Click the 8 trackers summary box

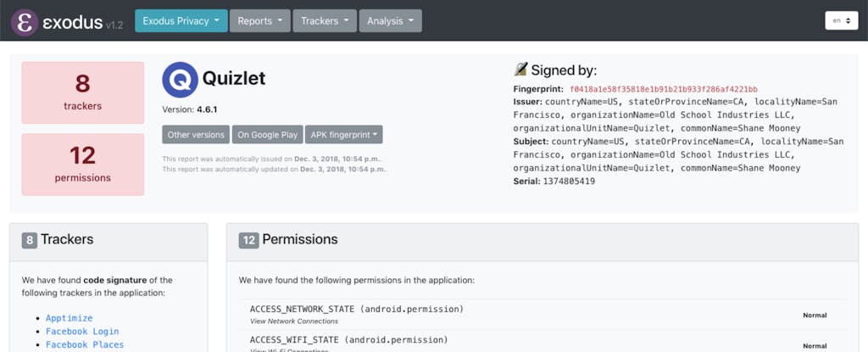coord(82,92)
